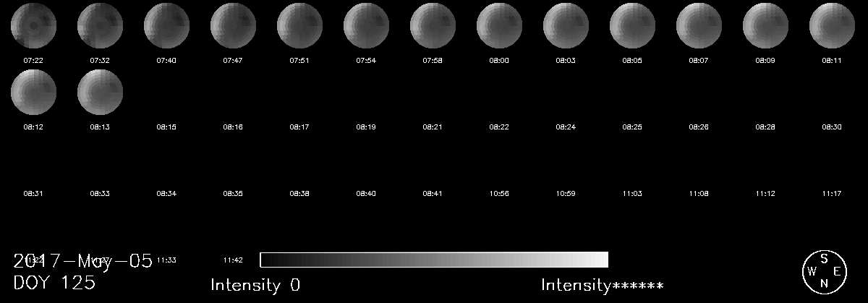Select the disk image labeled 08:13

coord(100,92)
